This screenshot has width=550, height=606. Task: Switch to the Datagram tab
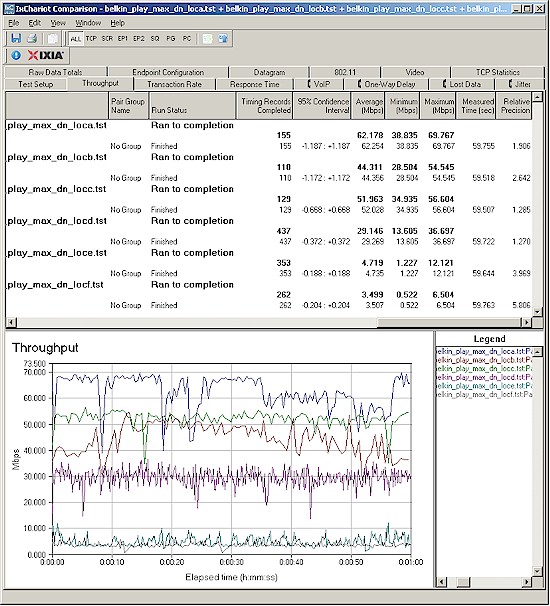click(269, 72)
